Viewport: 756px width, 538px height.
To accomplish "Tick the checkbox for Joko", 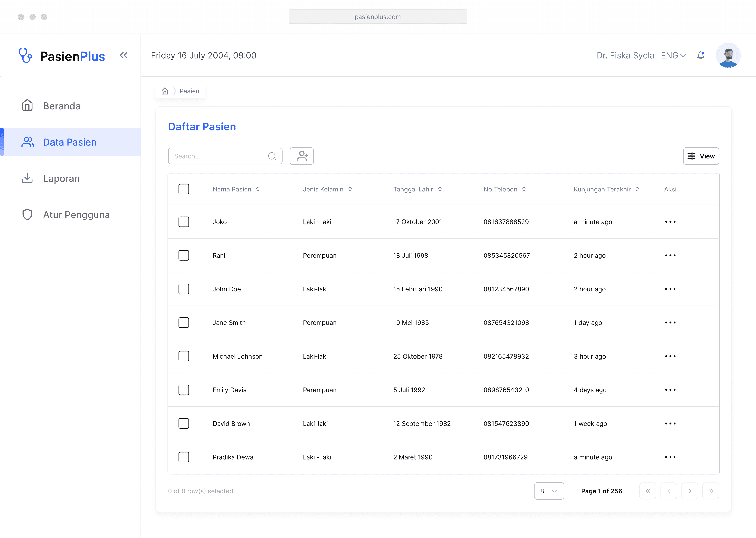I will [183, 222].
